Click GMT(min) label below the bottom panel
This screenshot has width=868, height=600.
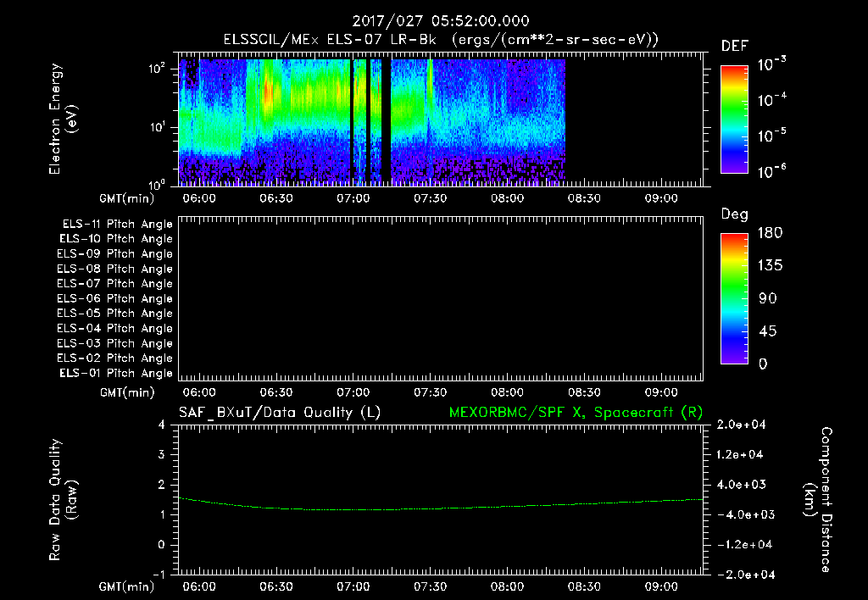127,586
